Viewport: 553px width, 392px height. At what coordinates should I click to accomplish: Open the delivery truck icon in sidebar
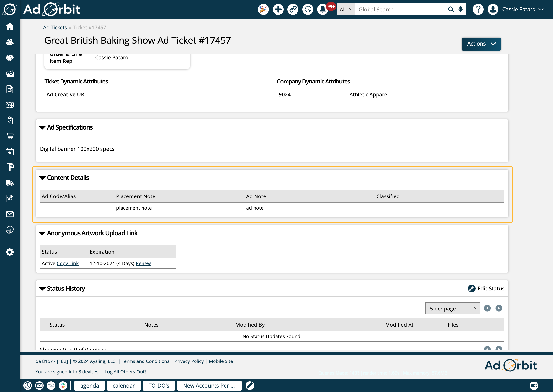tap(10, 183)
